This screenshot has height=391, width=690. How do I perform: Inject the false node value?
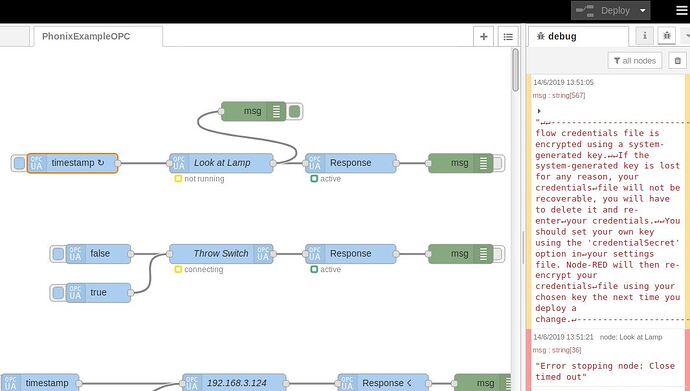point(58,254)
